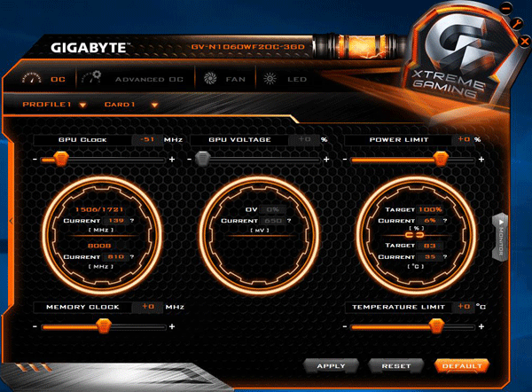532x392 pixels.
Task: Increase GPU Voltage with plus button
Action: [326, 159]
